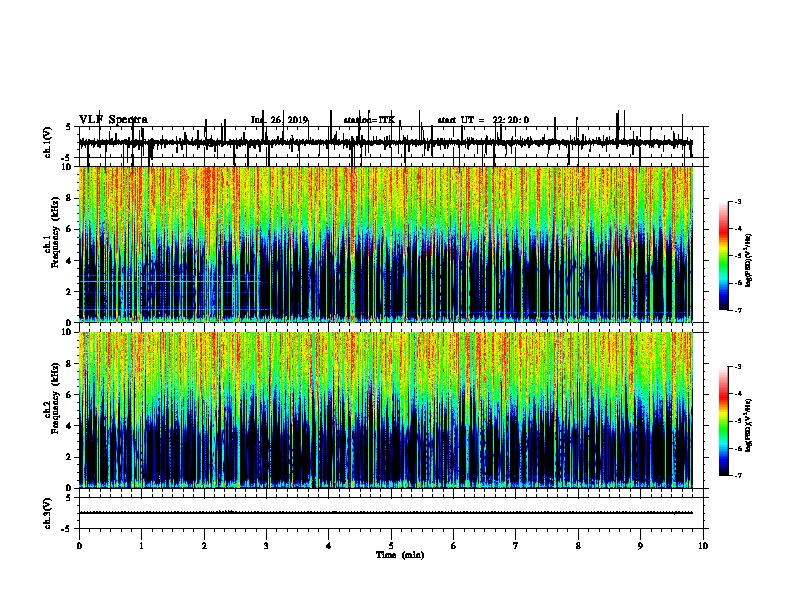Click the "station=ITK" header label
Image resolution: width=792 pixels, height=612 pixels.
pos(369,120)
